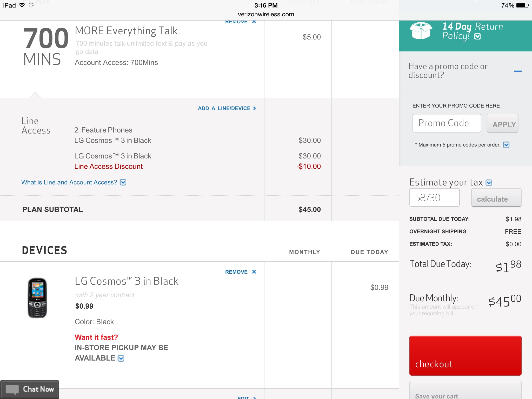Open Chat Now support widget
Viewport: 532px width, 399px height.
30,389
